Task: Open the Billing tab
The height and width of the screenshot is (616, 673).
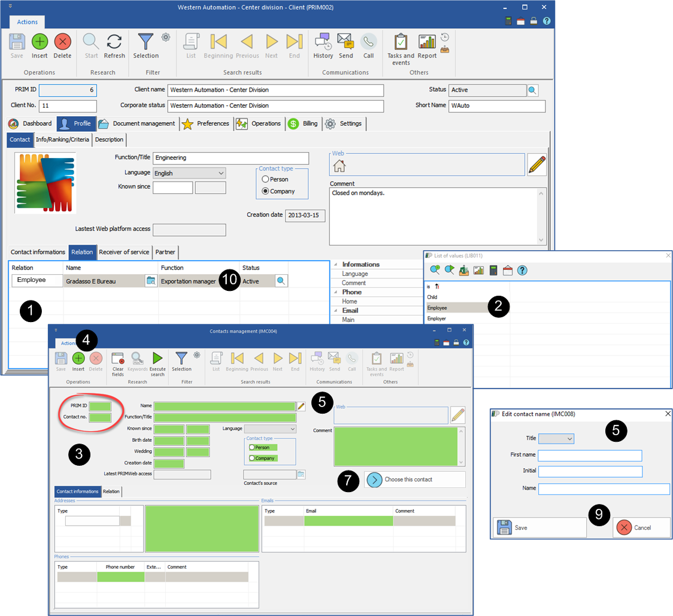Action: point(304,124)
